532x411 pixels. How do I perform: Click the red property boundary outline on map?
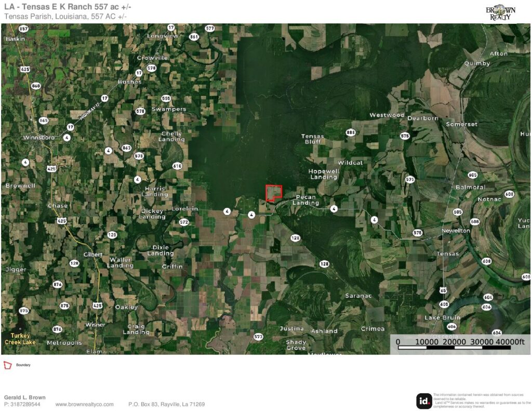pyautogui.click(x=273, y=193)
